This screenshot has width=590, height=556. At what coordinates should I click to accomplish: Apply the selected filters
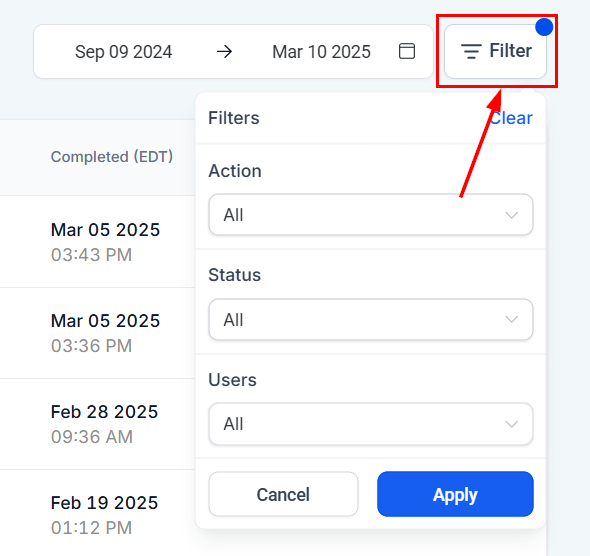click(x=455, y=494)
